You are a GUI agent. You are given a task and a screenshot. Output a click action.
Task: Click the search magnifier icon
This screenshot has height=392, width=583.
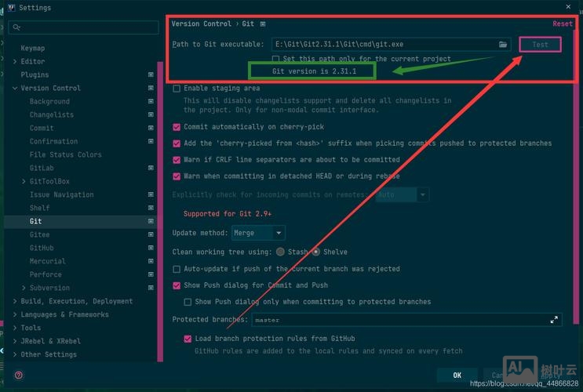click(16, 27)
